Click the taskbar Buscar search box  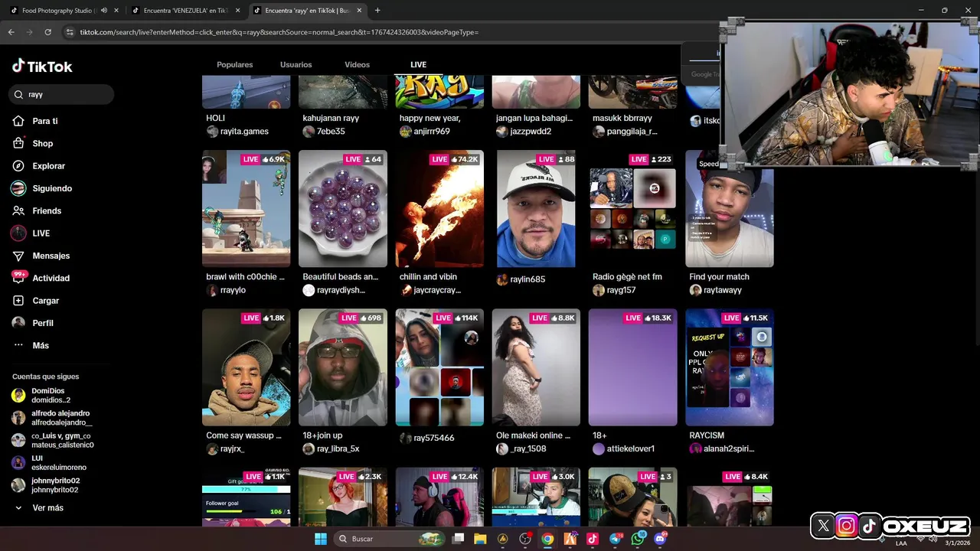(390, 539)
